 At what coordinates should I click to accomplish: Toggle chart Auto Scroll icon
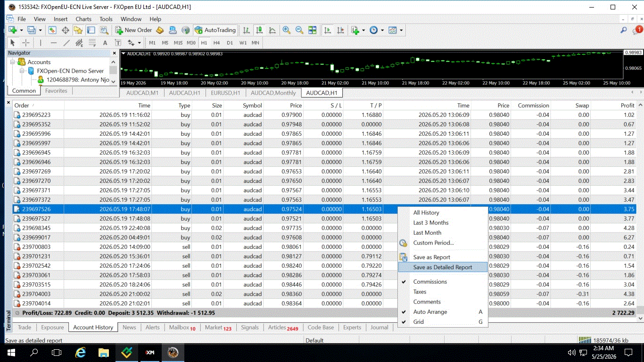(x=327, y=30)
